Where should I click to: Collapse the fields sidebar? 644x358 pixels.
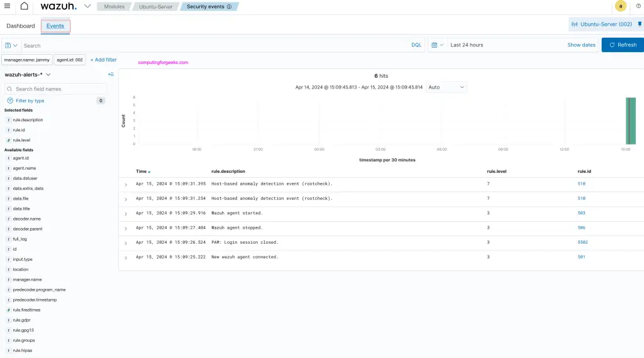[x=111, y=74]
